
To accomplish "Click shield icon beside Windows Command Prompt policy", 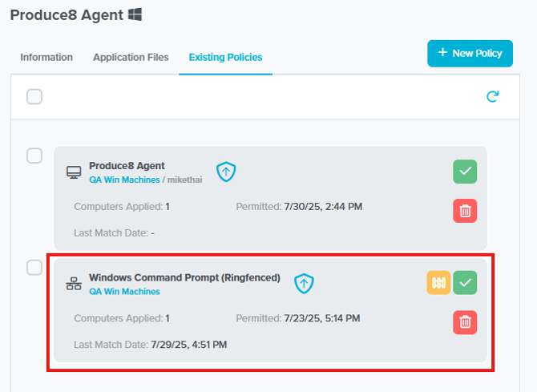I will (x=304, y=283).
